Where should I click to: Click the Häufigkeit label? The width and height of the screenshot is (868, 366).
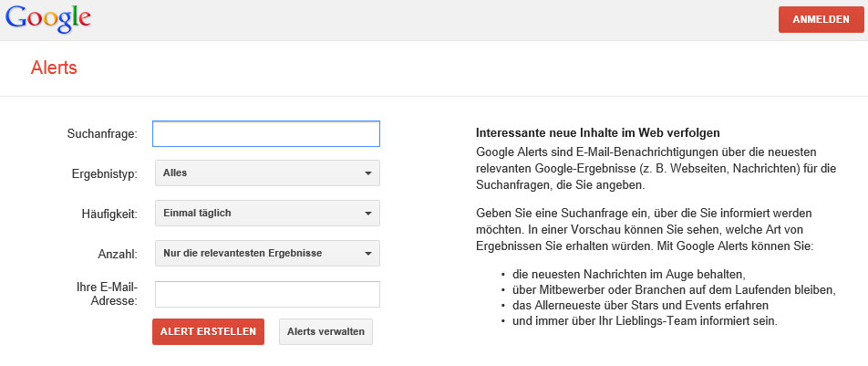(x=108, y=214)
